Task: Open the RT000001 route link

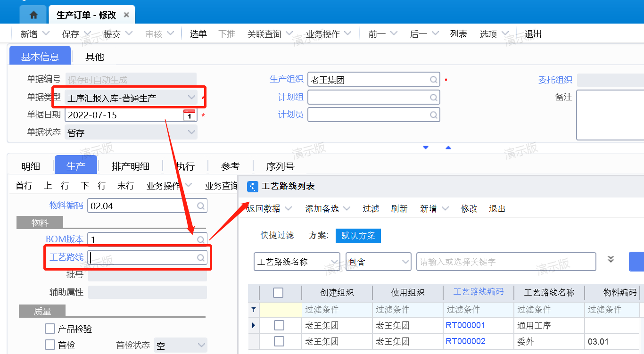Action: [465, 325]
